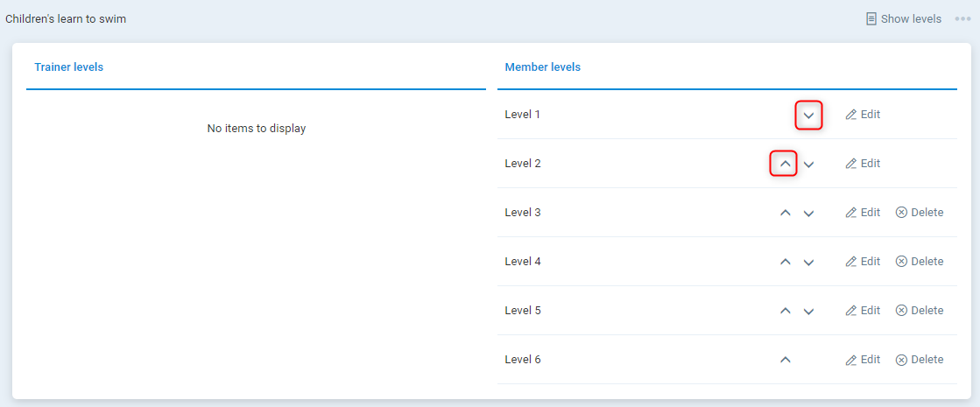This screenshot has width=980, height=407.
Task: Move Level 6 up with arrow
Action: [x=785, y=360]
